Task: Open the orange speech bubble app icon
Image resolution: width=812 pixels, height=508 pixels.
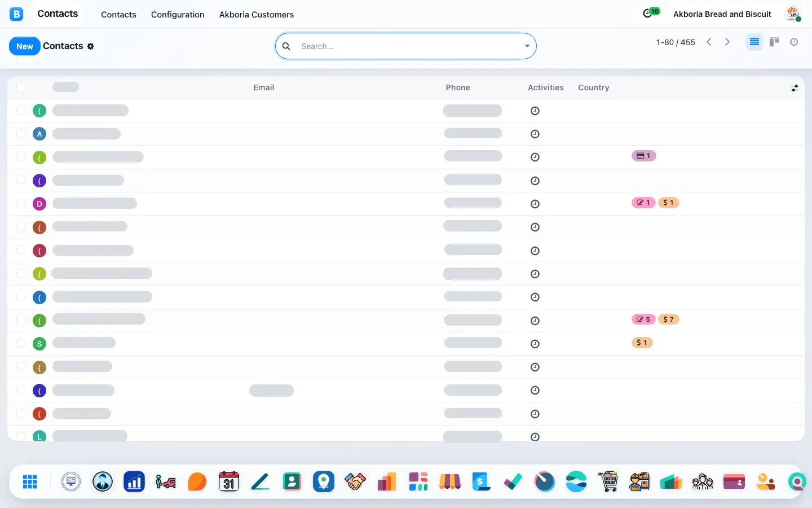Action: tap(197, 482)
